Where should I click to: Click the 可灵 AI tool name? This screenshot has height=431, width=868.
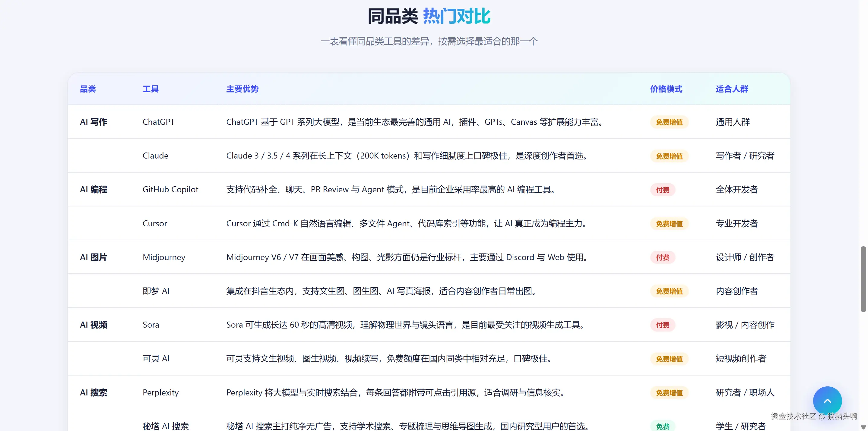point(156,359)
